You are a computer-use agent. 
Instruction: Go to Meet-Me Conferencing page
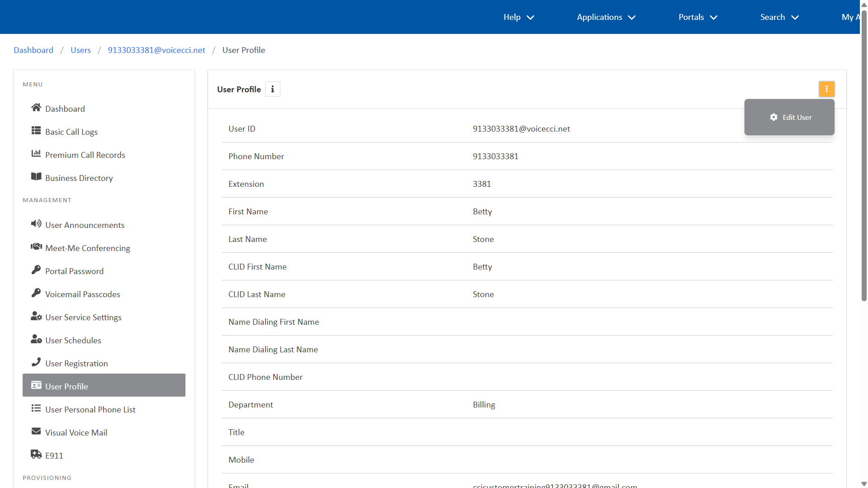coord(87,248)
